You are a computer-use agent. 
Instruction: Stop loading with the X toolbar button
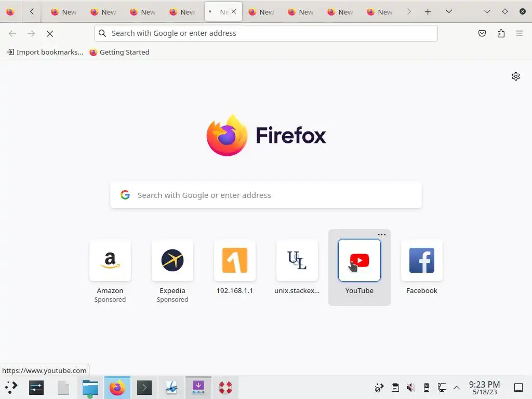[50, 34]
